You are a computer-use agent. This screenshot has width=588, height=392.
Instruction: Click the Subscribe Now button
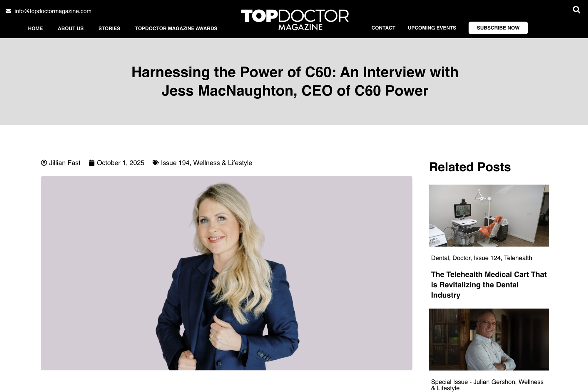(x=498, y=28)
